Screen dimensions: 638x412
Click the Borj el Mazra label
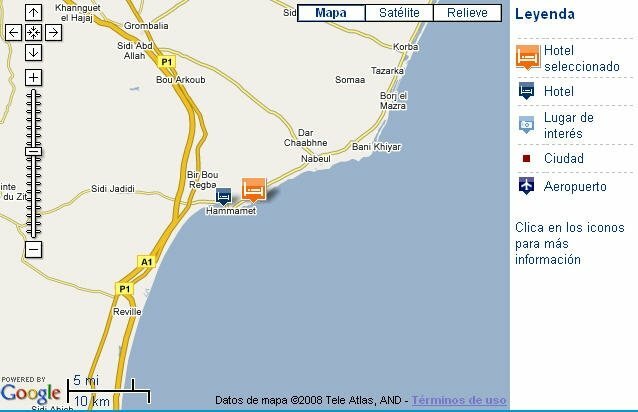click(x=393, y=100)
